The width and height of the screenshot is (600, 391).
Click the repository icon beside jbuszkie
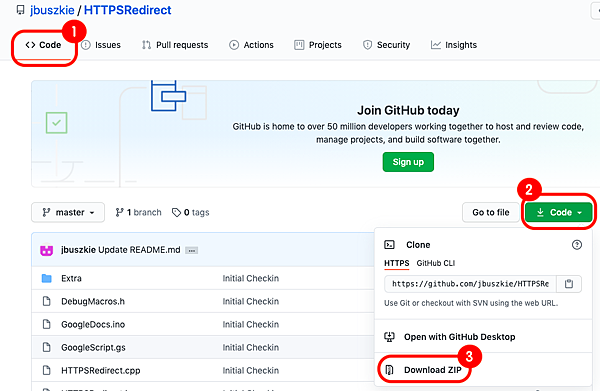pos(20,10)
